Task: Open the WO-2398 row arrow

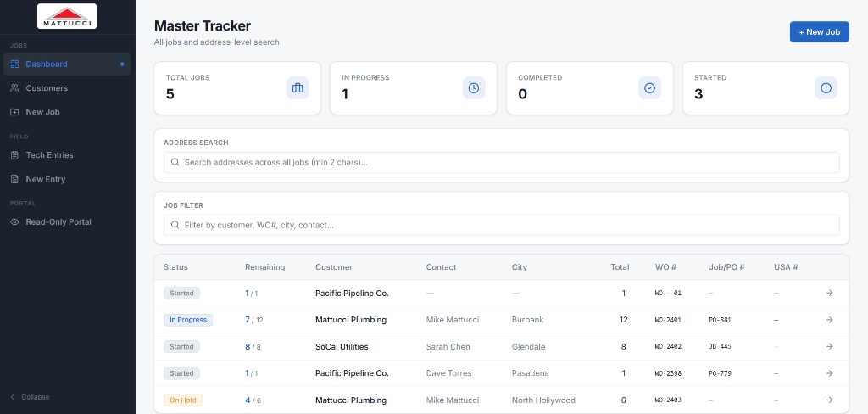Action: 829,373
